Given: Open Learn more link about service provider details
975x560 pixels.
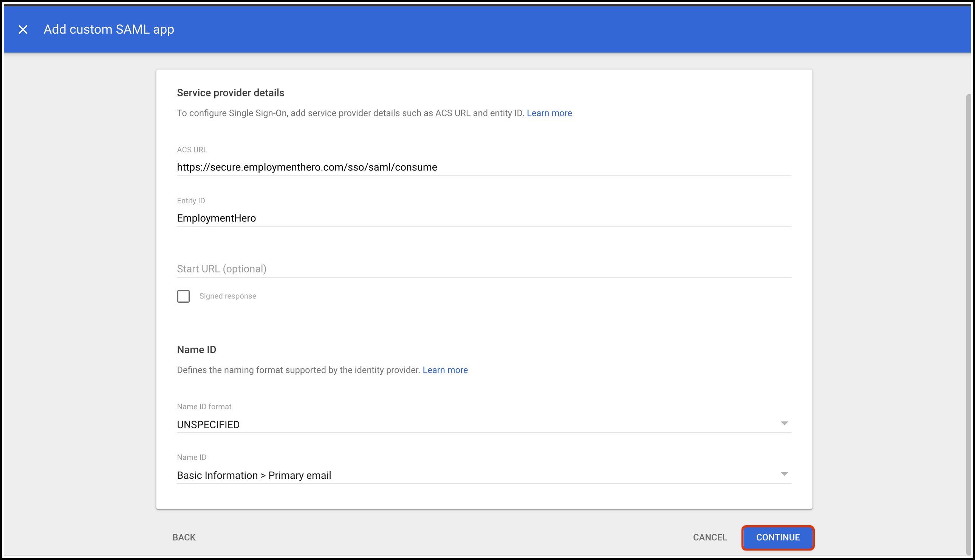Looking at the screenshot, I should pyautogui.click(x=549, y=113).
